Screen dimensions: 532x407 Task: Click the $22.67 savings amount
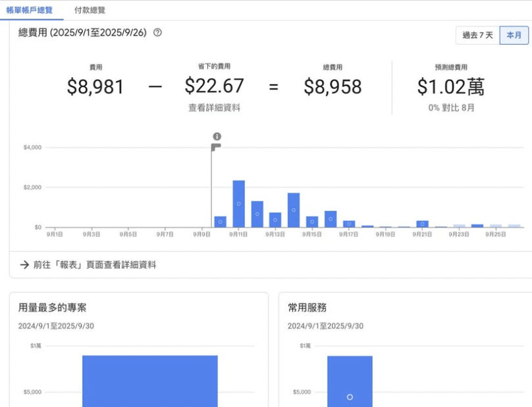215,86
